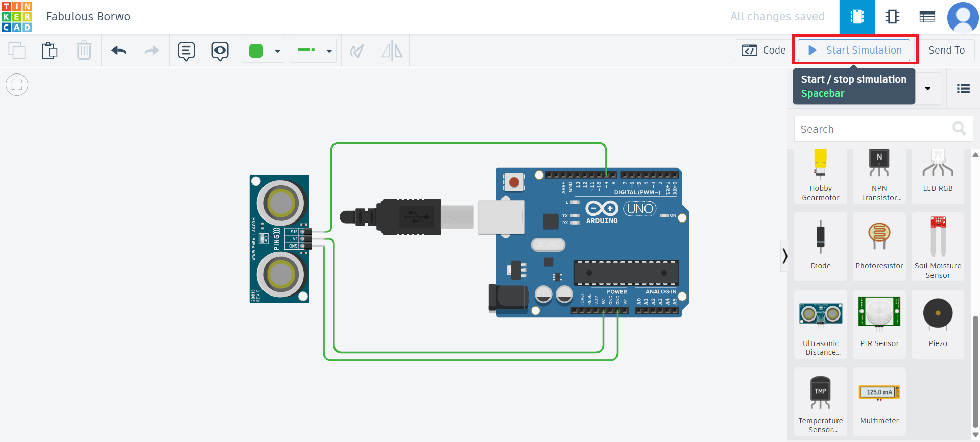Image resolution: width=980 pixels, height=442 pixels.
Task: Select the Temperature Sensor component
Action: coord(821,402)
